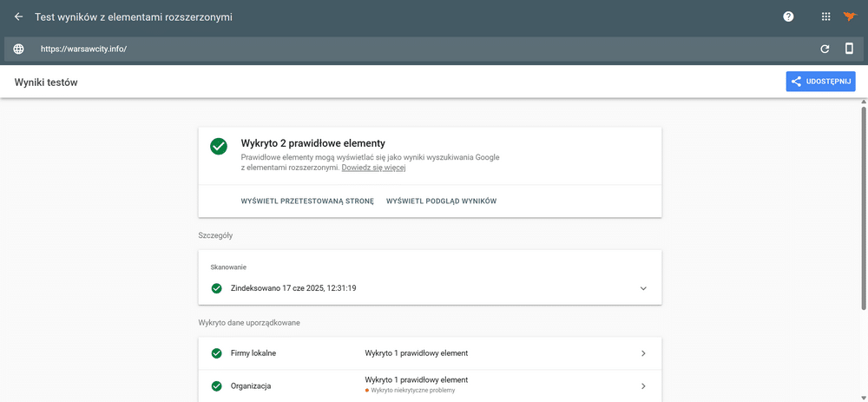The height and width of the screenshot is (402, 868).
Task: Open Organizacja details arrow
Action: (643, 386)
